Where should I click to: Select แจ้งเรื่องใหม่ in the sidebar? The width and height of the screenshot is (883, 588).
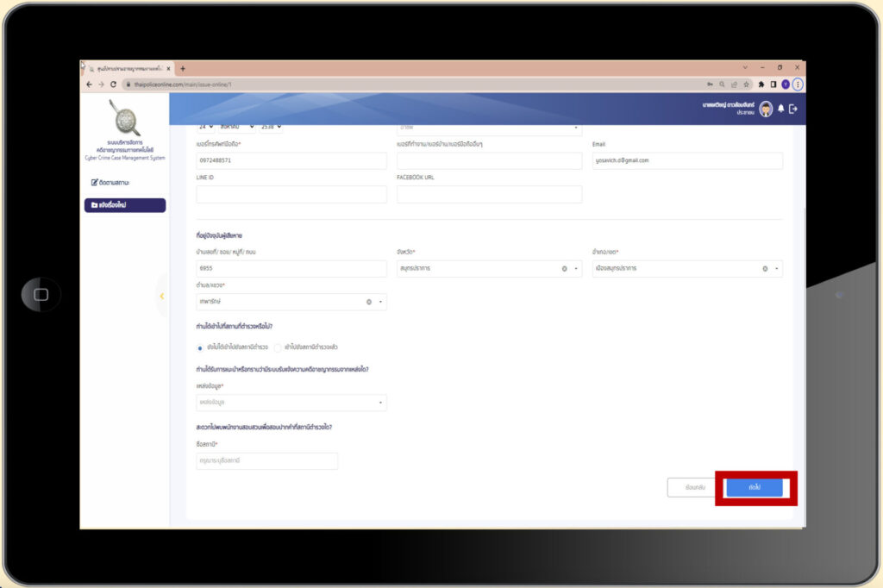(124, 205)
